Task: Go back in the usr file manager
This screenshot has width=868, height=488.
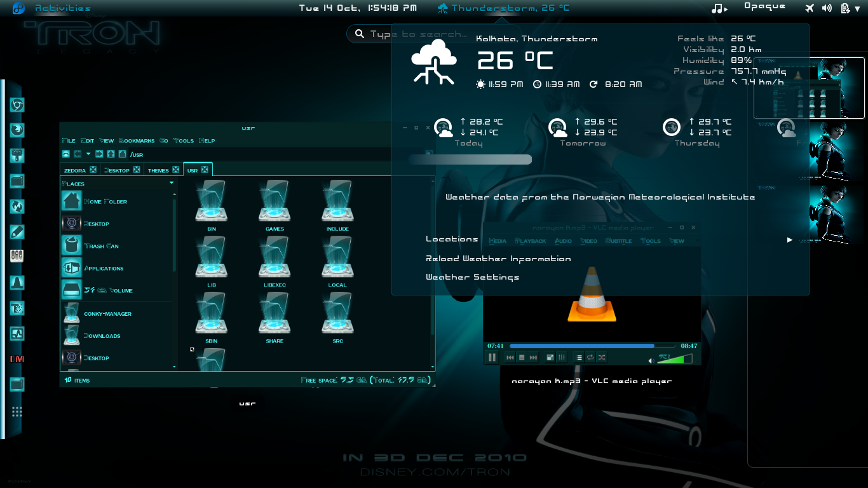Action: tap(78, 154)
